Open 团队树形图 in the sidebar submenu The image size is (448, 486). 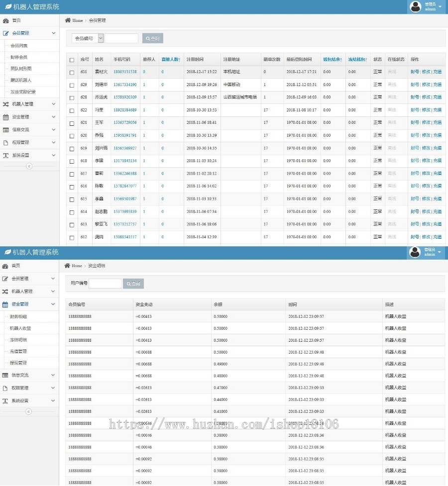pyautogui.click(x=21, y=69)
